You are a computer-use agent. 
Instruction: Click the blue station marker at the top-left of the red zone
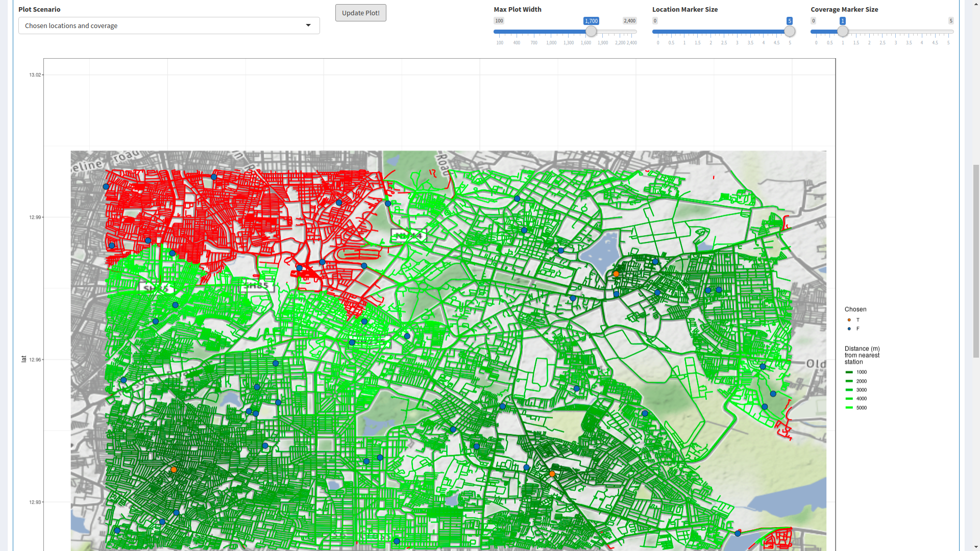coord(106,187)
